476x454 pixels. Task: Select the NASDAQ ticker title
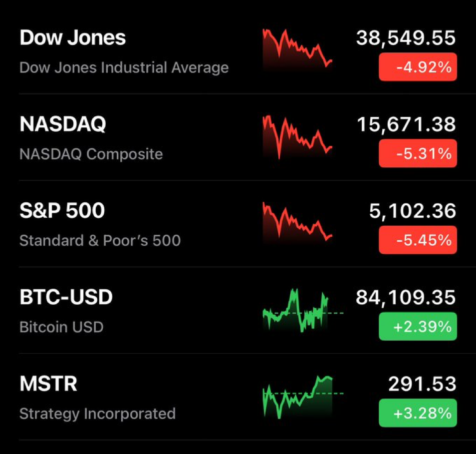tap(63, 124)
